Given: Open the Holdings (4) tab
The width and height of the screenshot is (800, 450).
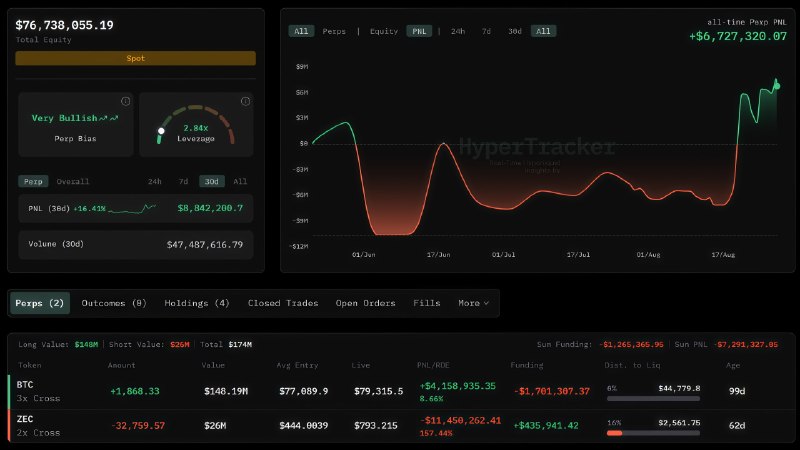Looking at the screenshot, I should (x=197, y=303).
